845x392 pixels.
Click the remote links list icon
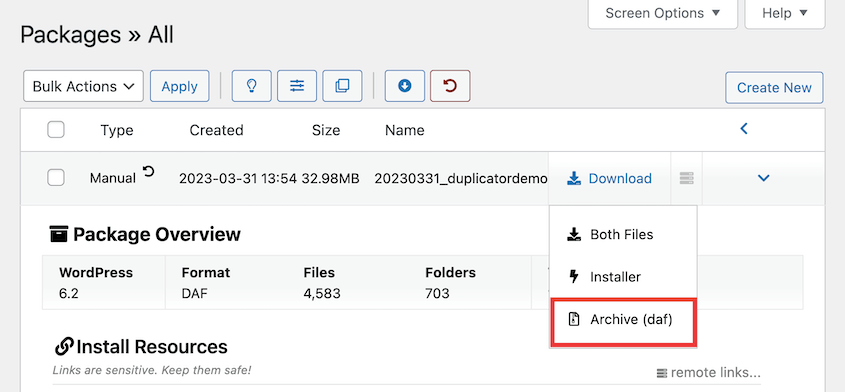point(662,373)
